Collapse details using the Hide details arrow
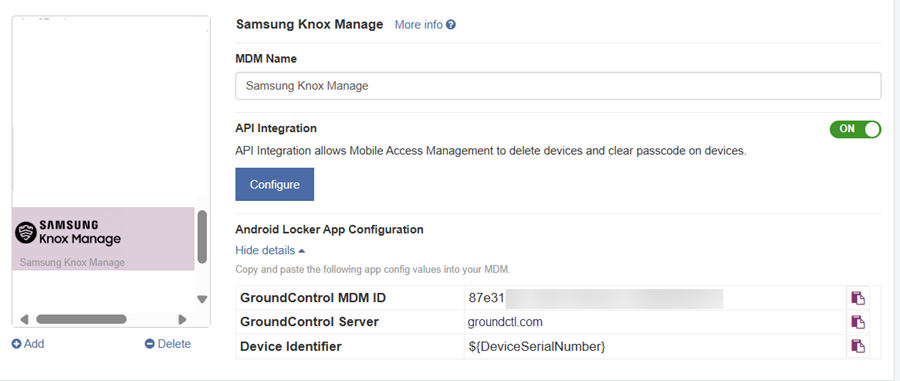900x381 pixels. pos(302,251)
